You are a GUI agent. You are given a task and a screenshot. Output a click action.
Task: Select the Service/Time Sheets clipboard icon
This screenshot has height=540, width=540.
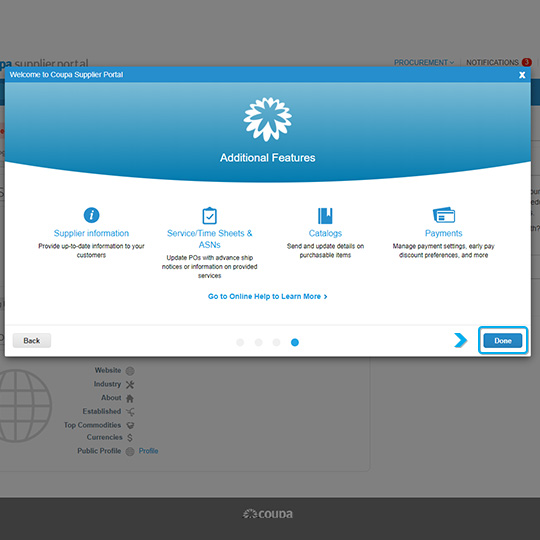209,216
